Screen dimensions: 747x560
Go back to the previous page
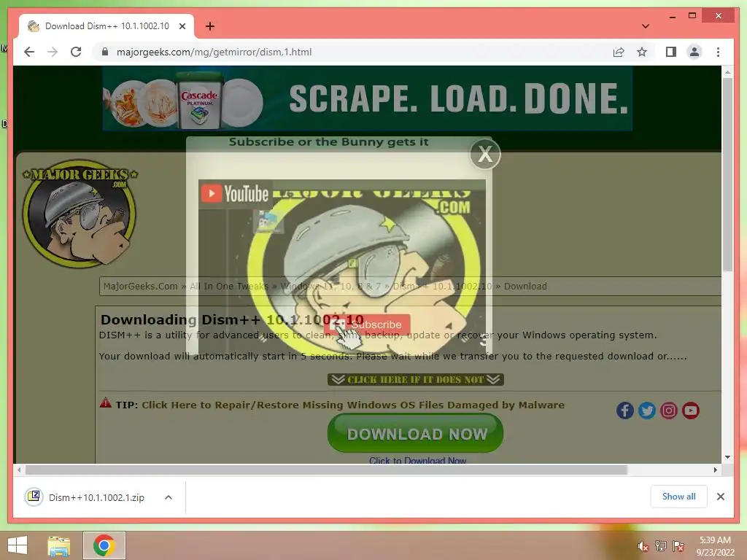coord(29,52)
